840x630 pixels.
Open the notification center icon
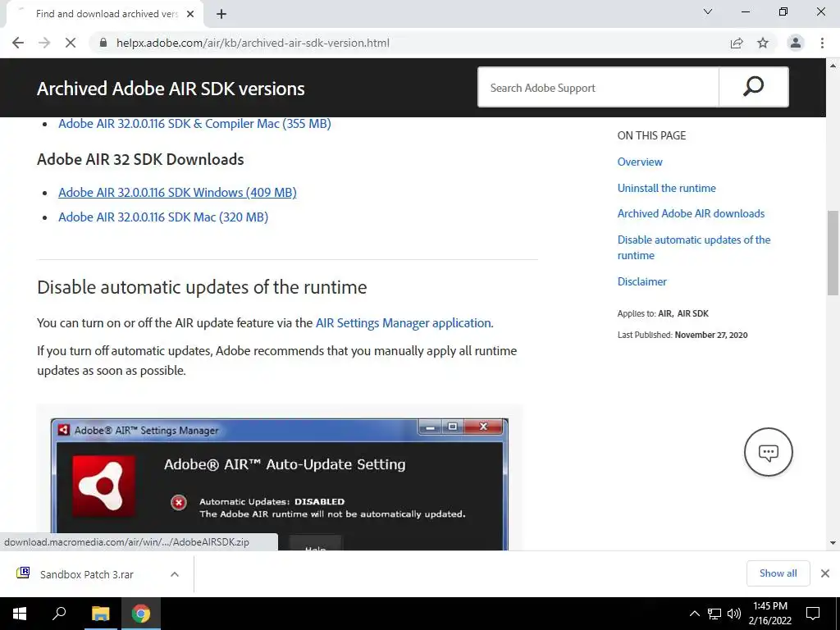pyautogui.click(x=813, y=614)
